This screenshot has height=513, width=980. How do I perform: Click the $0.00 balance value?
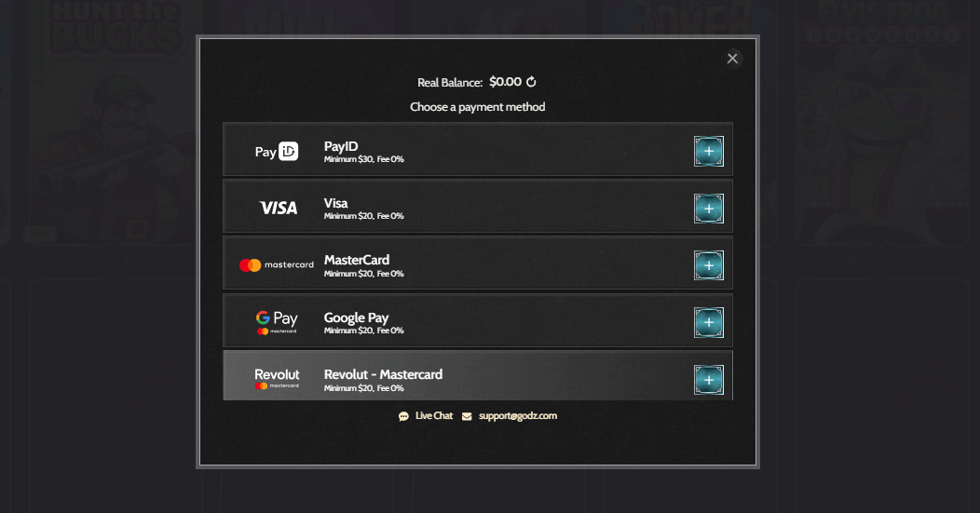(x=505, y=82)
